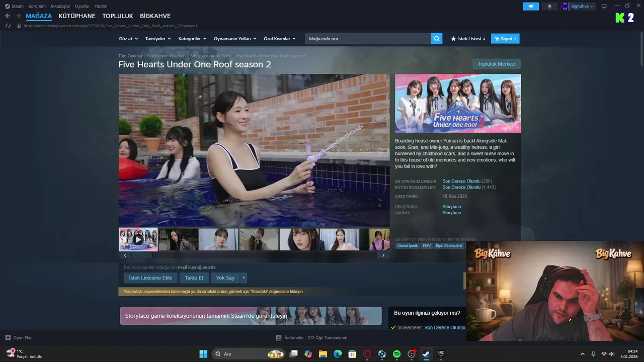Image resolution: width=644 pixels, height=362 pixels.
Task: Open the volume tray icon
Action: (612, 354)
